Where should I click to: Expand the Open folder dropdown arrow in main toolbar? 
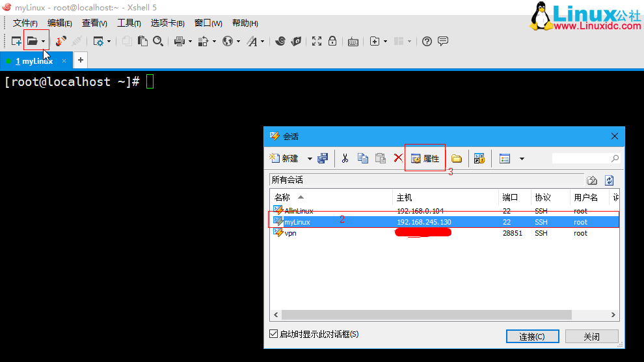click(x=43, y=42)
